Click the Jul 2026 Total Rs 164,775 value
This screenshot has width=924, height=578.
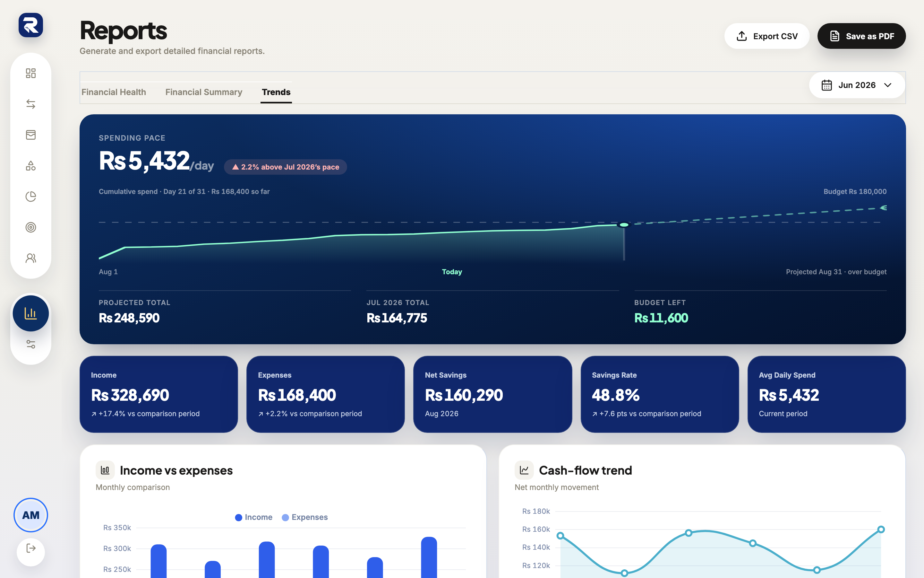pyautogui.click(x=397, y=318)
